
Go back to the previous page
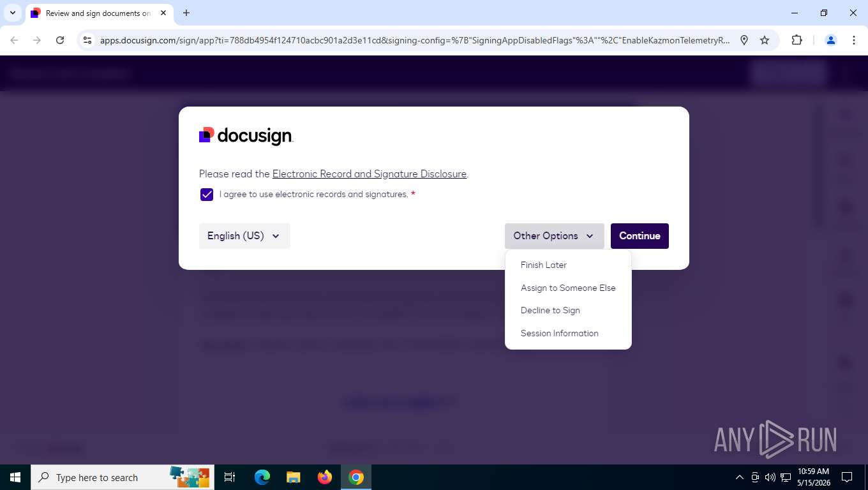[x=14, y=40]
